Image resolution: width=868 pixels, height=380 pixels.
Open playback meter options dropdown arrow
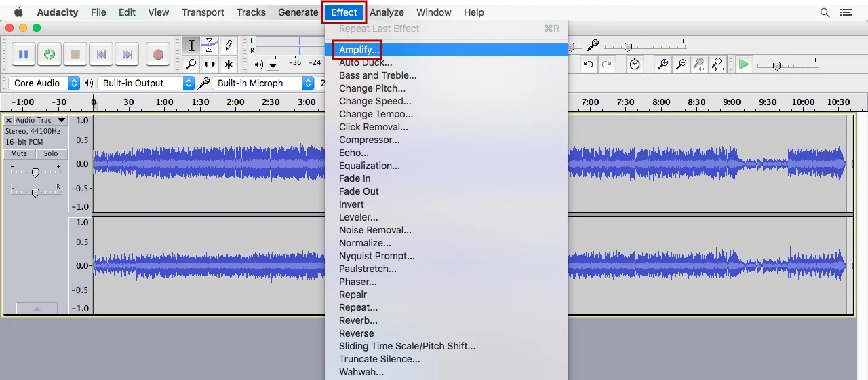(x=273, y=65)
